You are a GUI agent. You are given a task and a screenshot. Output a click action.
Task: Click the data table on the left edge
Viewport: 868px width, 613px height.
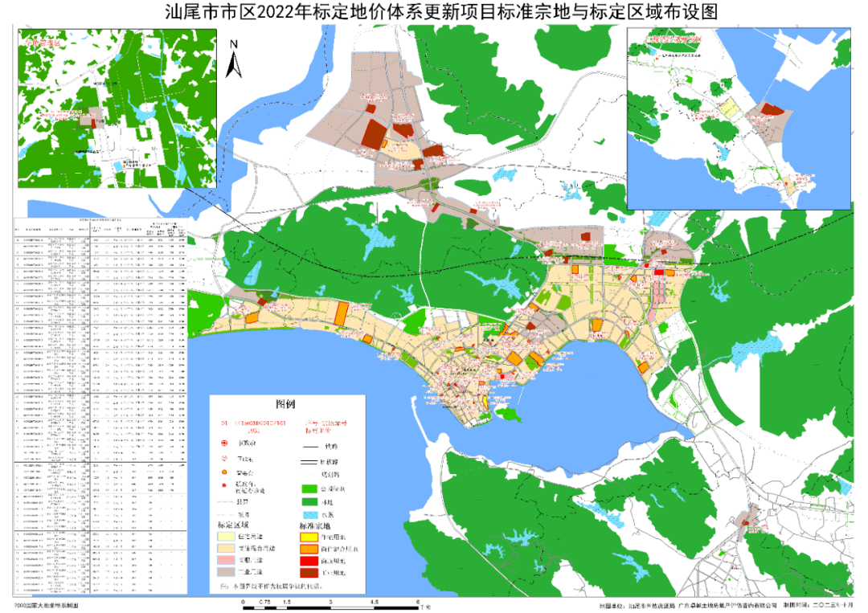click(100, 407)
